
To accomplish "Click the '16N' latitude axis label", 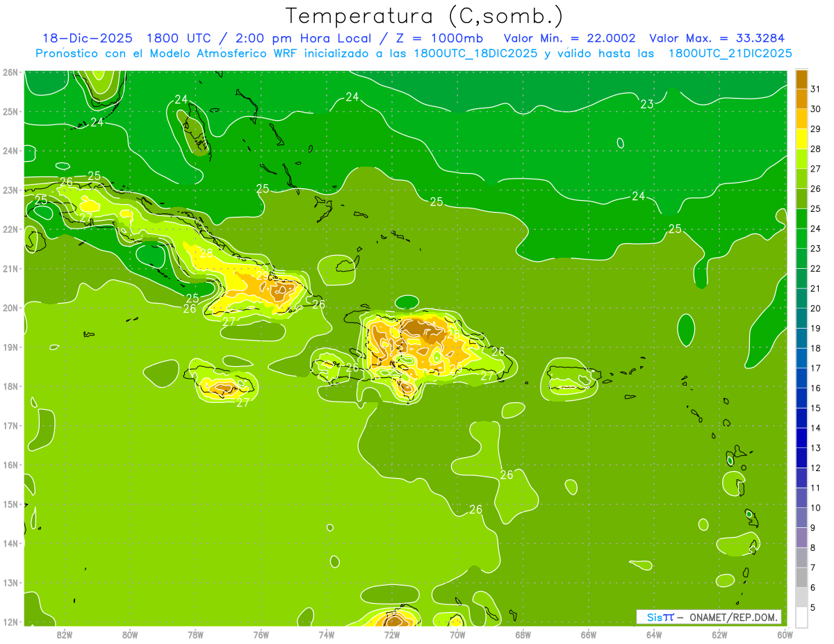I will pos(10,465).
